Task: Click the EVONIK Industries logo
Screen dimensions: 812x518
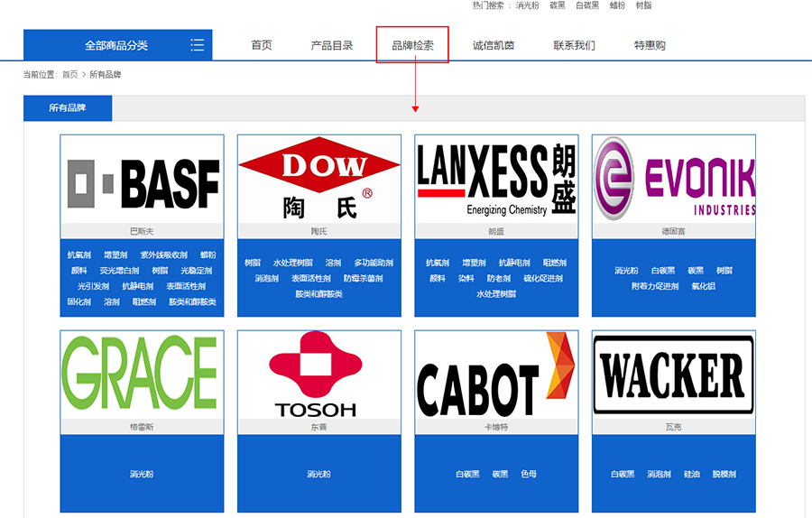Action: (x=674, y=179)
